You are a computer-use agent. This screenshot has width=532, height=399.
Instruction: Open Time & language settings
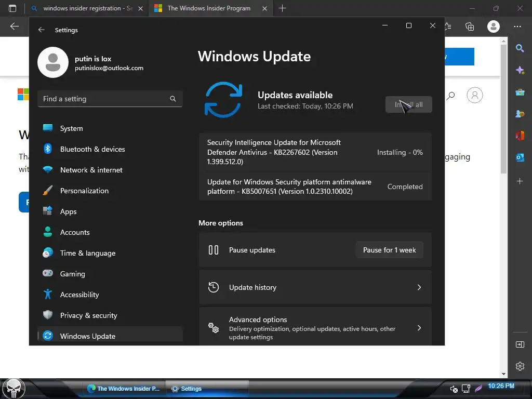click(x=110, y=253)
